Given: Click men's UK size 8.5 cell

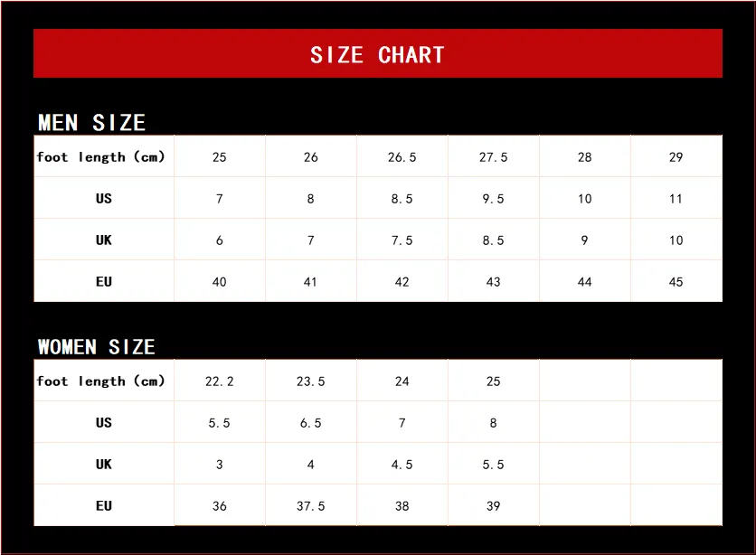Looking at the screenshot, I should tap(494, 240).
